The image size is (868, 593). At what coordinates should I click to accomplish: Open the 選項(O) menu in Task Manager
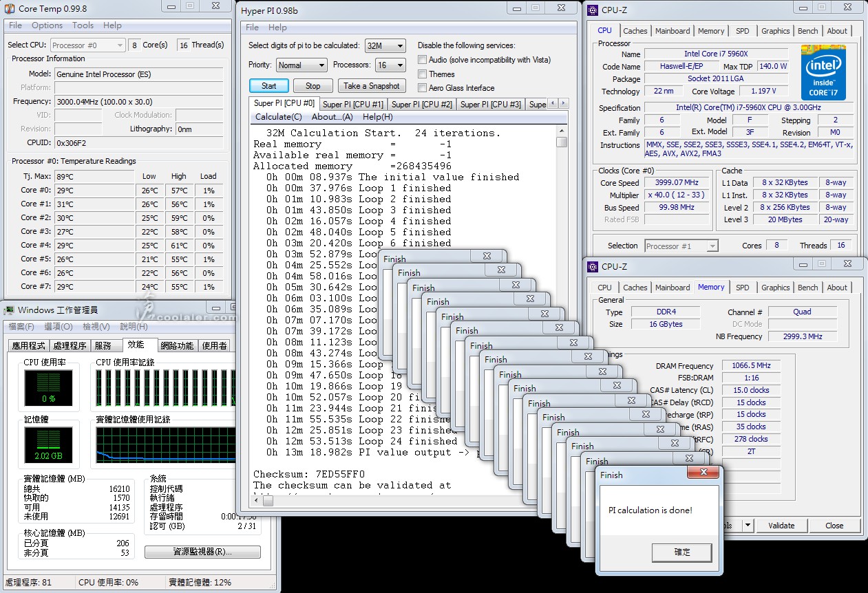(58, 327)
